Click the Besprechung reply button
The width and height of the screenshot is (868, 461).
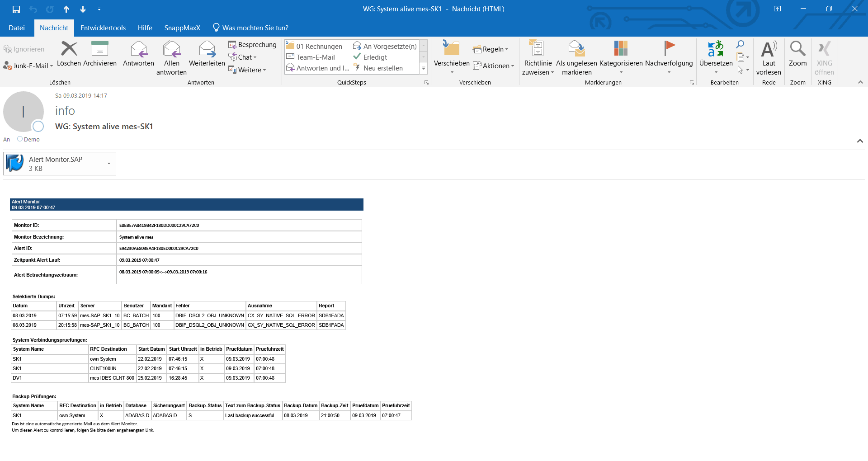[x=252, y=45]
